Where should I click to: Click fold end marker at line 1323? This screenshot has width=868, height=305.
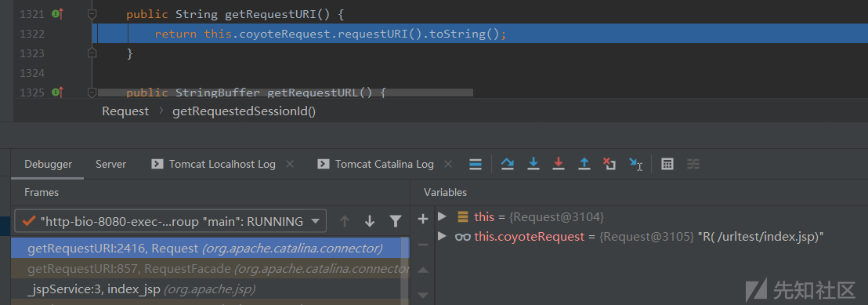click(x=92, y=53)
